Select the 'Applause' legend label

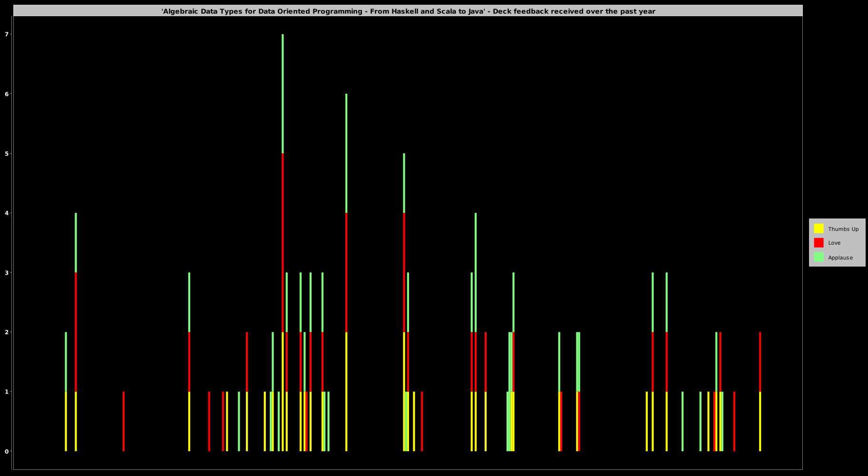[840, 258]
